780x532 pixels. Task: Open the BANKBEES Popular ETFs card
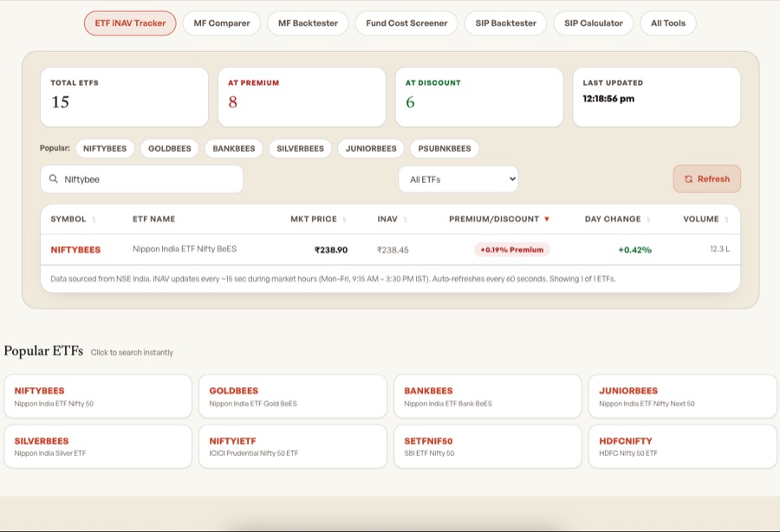(488, 396)
